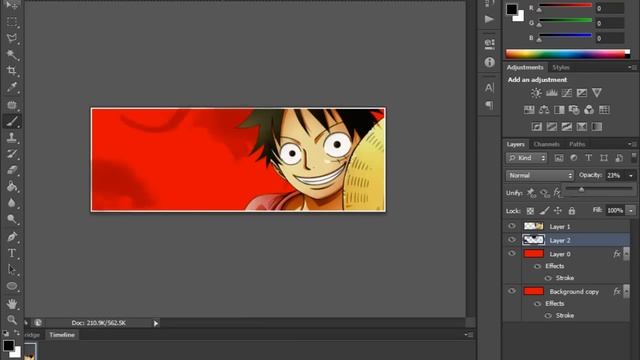Open the Opacity slider dropdown arrow
The height and width of the screenshot is (360, 640).
(x=631, y=176)
